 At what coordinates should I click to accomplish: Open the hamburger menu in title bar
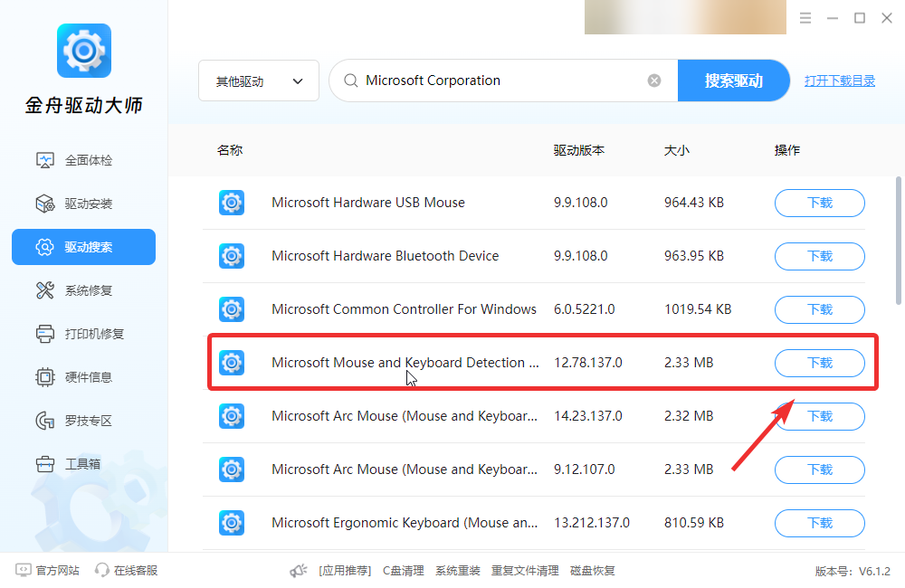pyautogui.click(x=805, y=18)
